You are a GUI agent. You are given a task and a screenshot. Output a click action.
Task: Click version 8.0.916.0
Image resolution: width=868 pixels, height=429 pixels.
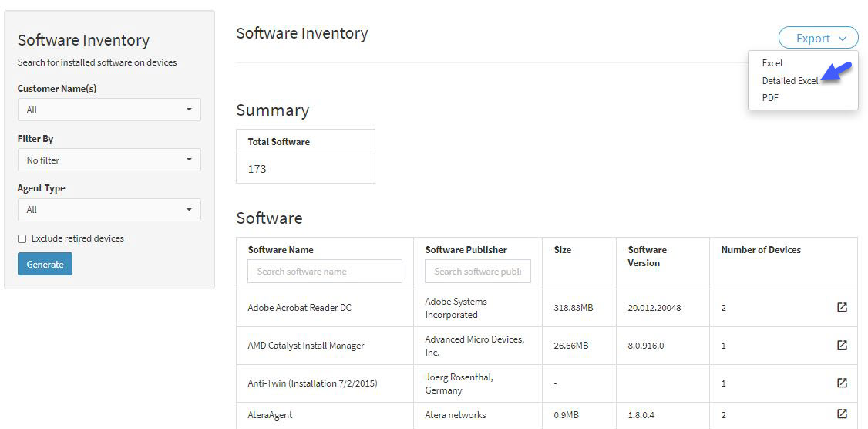(x=645, y=346)
